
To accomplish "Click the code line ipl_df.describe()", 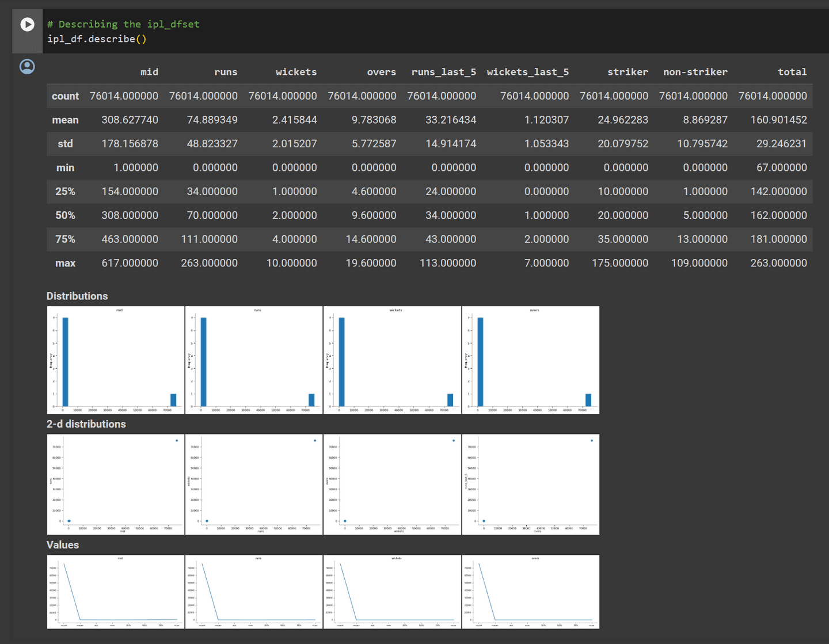I will point(97,39).
